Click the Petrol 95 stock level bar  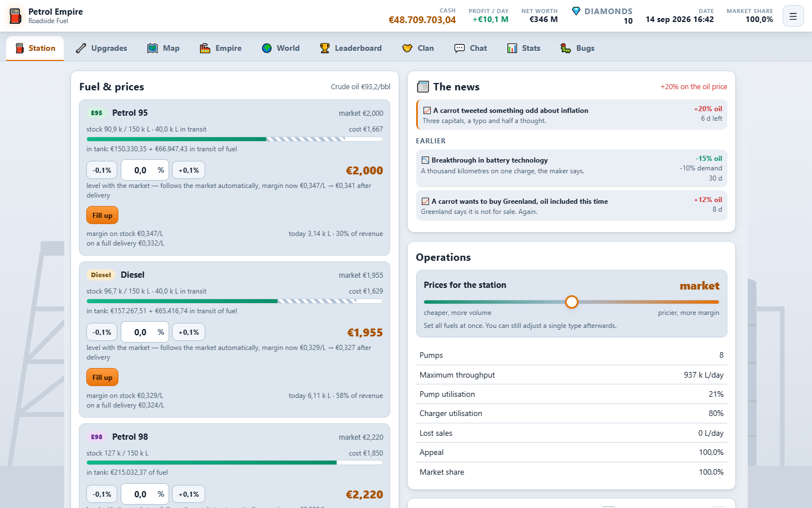pos(235,139)
